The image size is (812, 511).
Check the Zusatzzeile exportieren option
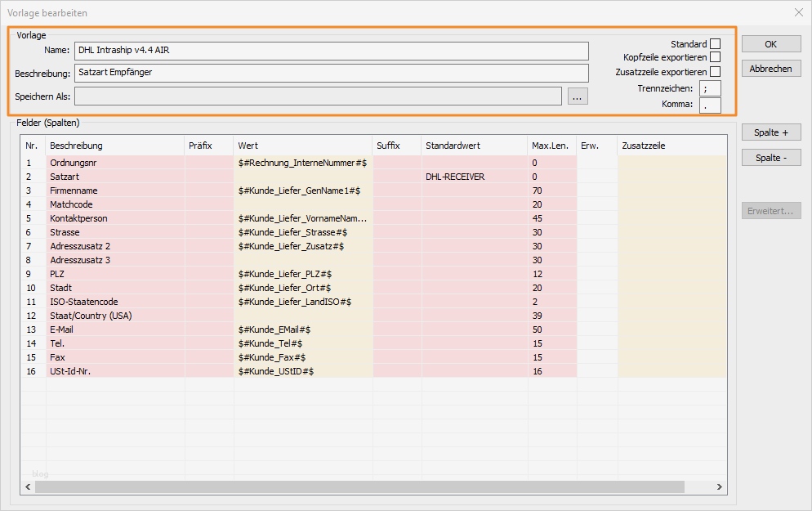click(715, 72)
